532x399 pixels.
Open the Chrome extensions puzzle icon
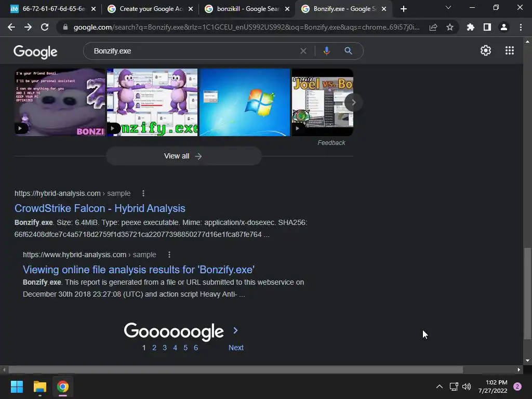pyautogui.click(x=471, y=28)
